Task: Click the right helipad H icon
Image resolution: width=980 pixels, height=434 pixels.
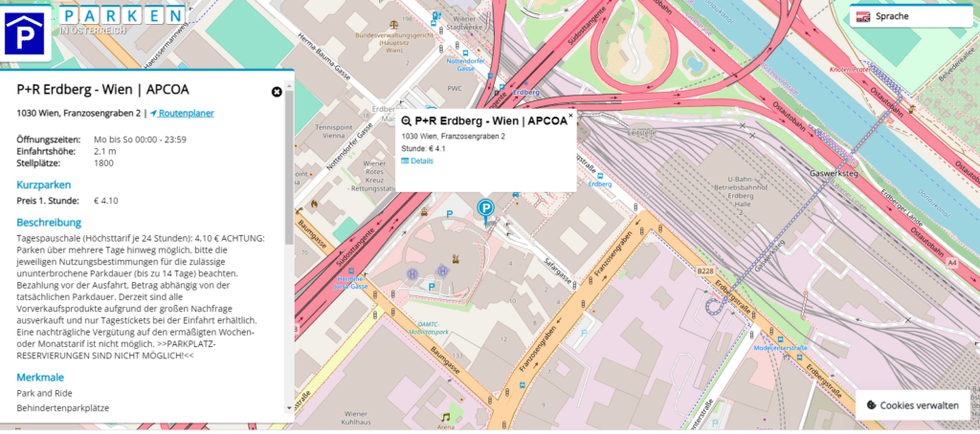Action: [443, 270]
